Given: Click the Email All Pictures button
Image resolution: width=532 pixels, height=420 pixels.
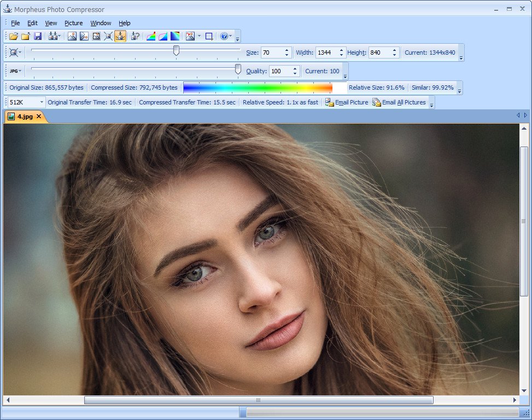Looking at the screenshot, I should 399,102.
